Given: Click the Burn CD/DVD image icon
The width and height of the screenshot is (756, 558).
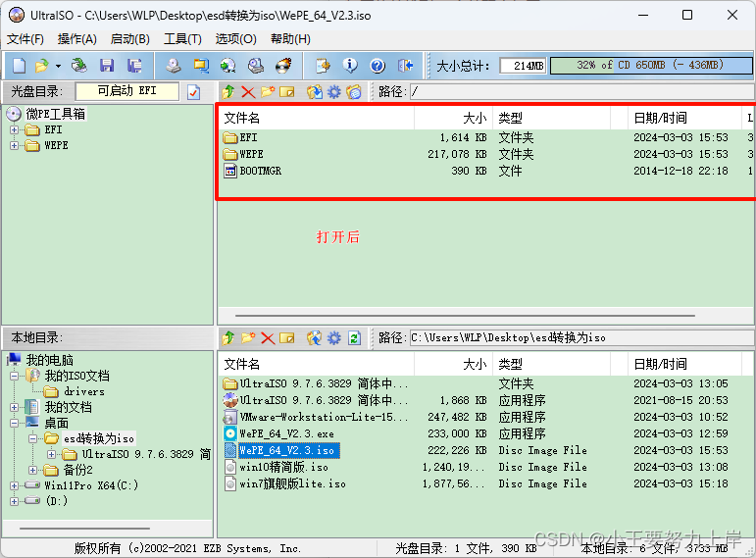Looking at the screenshot, I should tap(283, 66).
